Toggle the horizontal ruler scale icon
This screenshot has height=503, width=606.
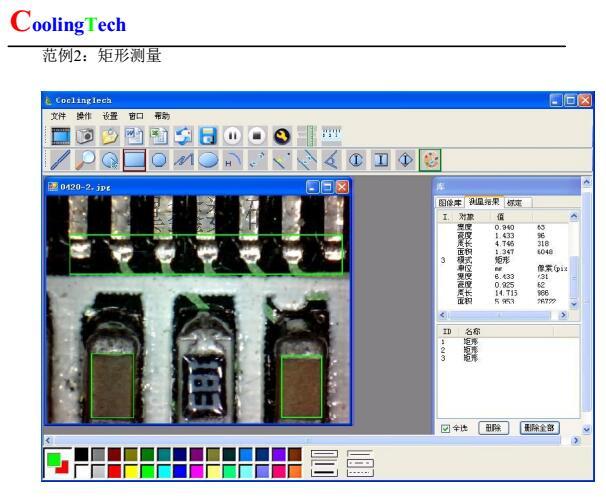click(331, 135)
